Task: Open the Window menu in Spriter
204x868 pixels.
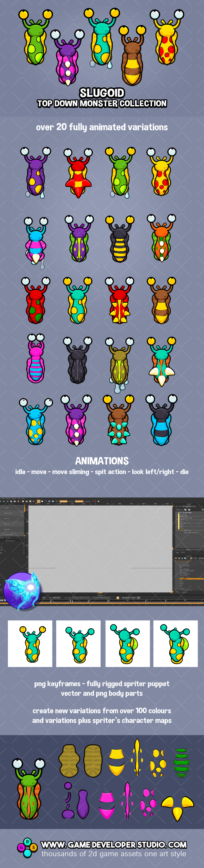Action: coord(8,498)
